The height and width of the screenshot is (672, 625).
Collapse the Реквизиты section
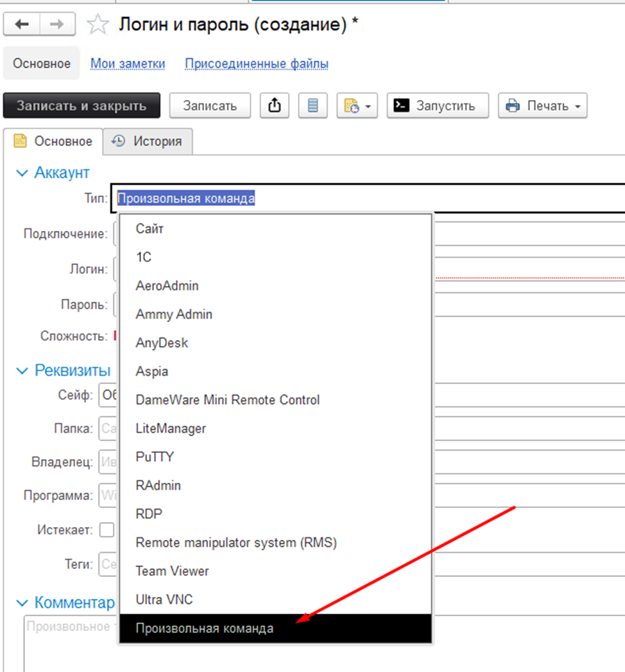click(22, 371)
